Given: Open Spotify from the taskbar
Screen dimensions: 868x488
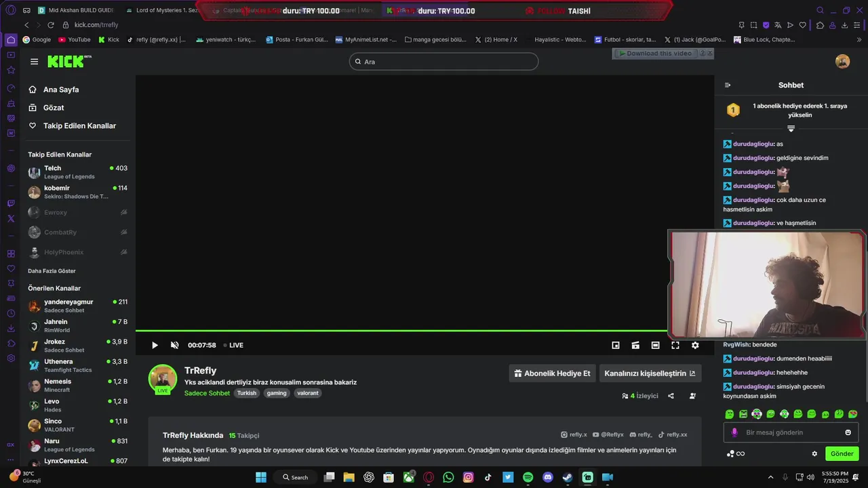Looking at the screenshot, I should (x=528, y=477).
